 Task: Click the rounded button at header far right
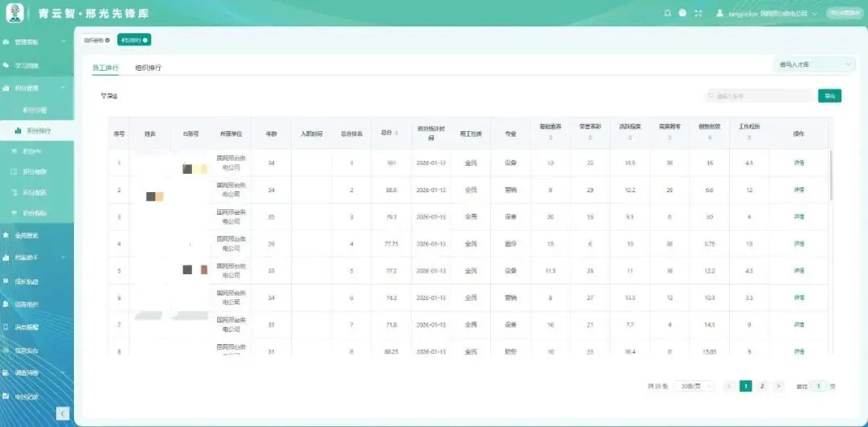(845, 14)
